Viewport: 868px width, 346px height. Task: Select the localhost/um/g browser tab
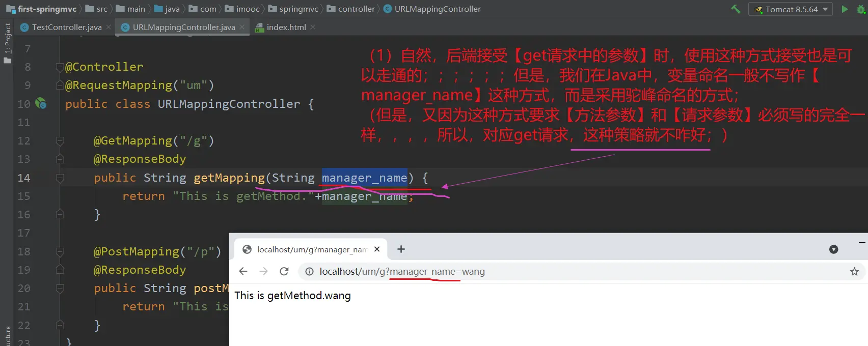(x=311, y=249)
